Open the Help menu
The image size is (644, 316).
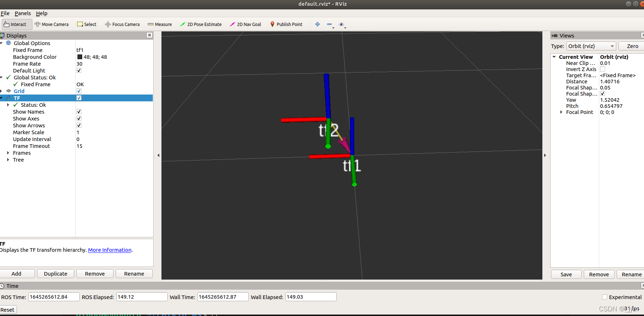(x=42, y=13)
